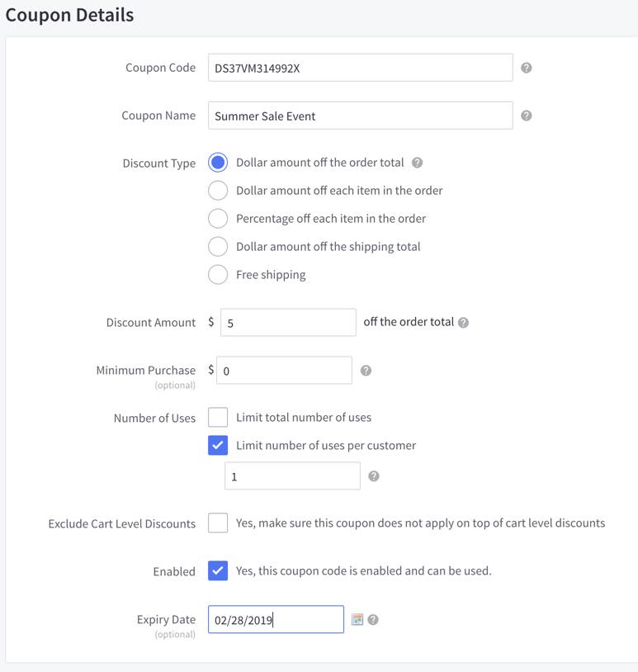
Task: Click into the Discount Amount field
Action: (287, 322)
